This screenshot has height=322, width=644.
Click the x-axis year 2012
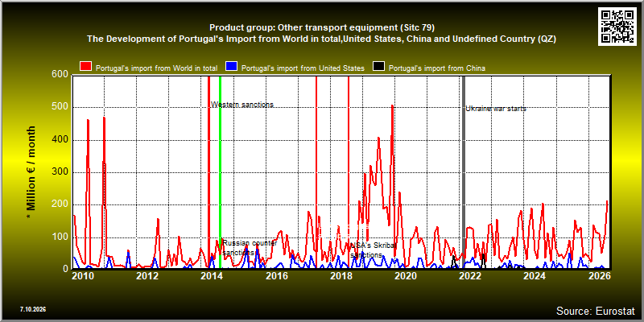[147, 276]
